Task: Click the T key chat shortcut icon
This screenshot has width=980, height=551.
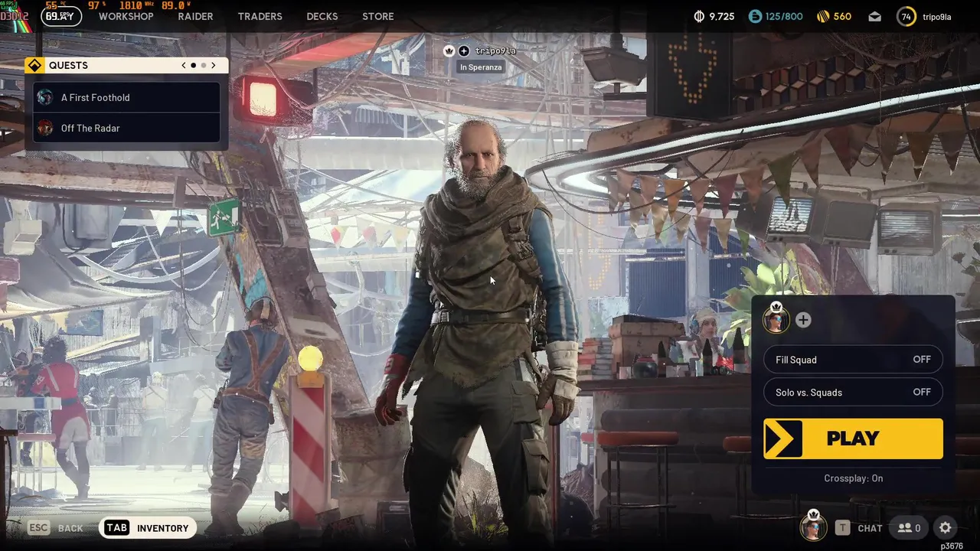Action: coord(842,528)
